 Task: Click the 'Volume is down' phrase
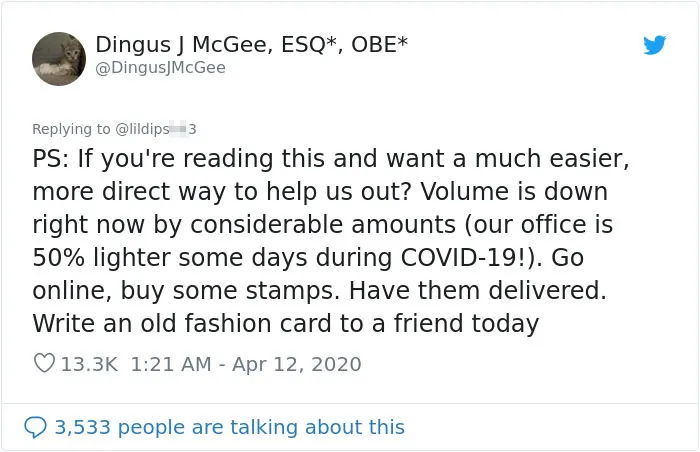tap(514, 192)
